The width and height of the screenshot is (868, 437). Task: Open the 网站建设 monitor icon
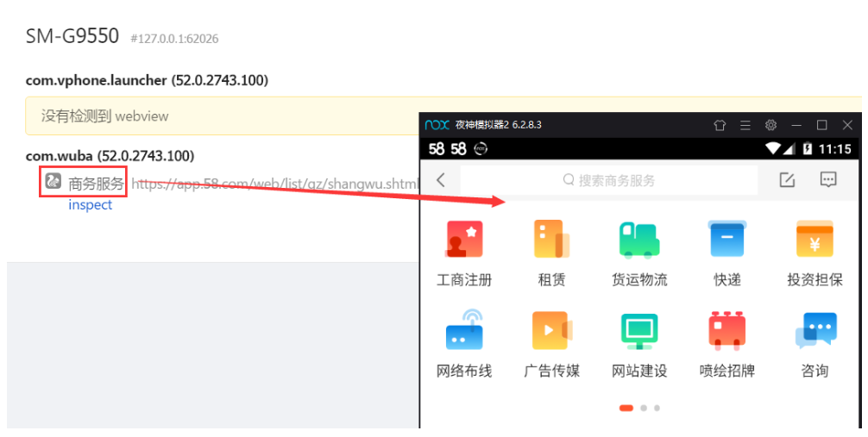coord(638,331)
